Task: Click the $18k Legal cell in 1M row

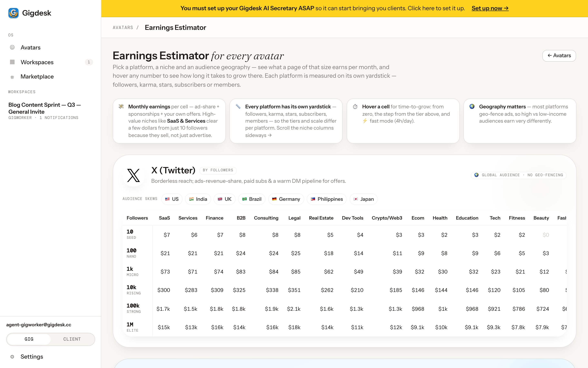Action: pos(294,327)
